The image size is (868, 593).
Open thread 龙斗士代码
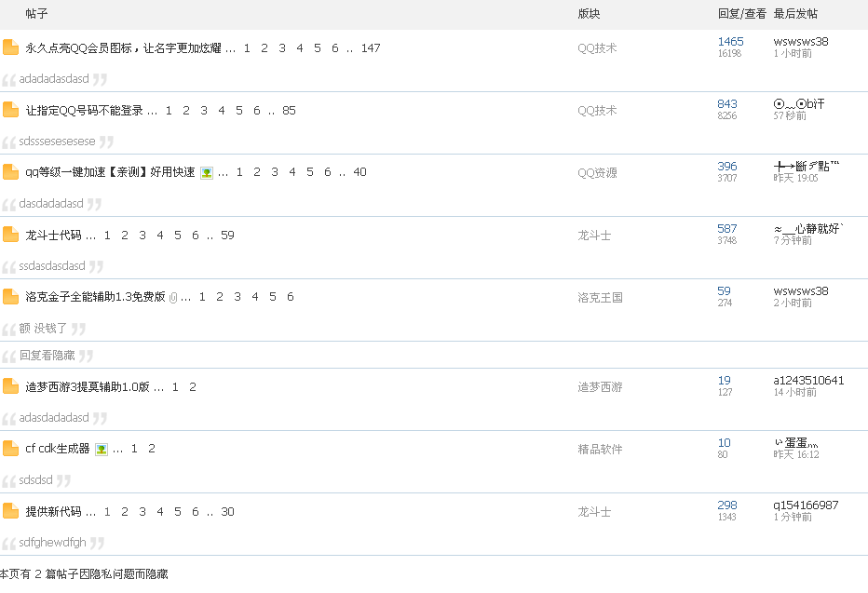click(x=53, y=236)
